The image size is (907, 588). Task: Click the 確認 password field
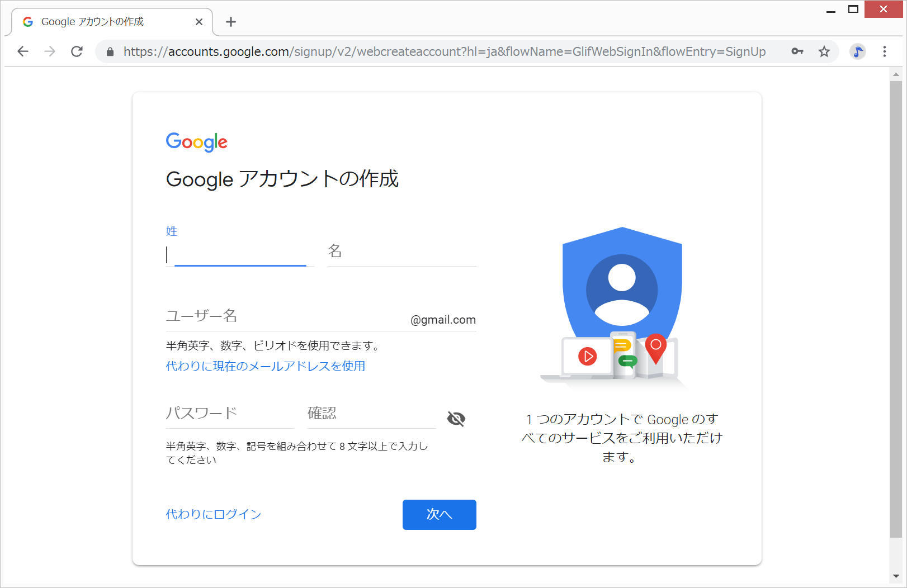(x=371, y=414)
